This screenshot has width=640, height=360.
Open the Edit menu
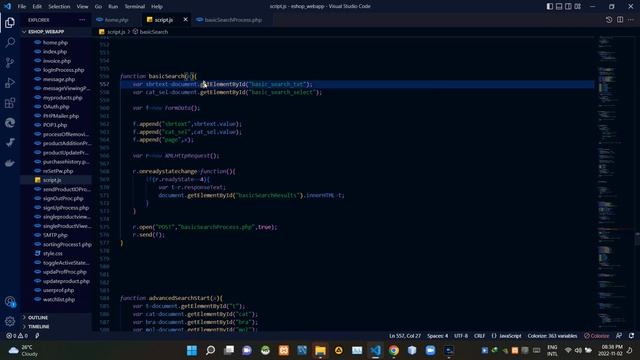37,7
